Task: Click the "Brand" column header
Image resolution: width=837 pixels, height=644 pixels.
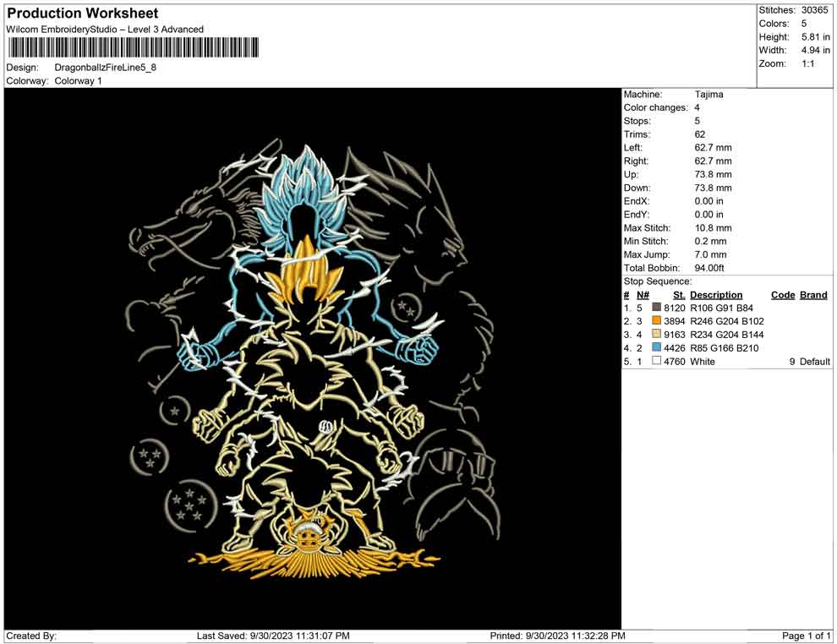Action: point(813,295)
